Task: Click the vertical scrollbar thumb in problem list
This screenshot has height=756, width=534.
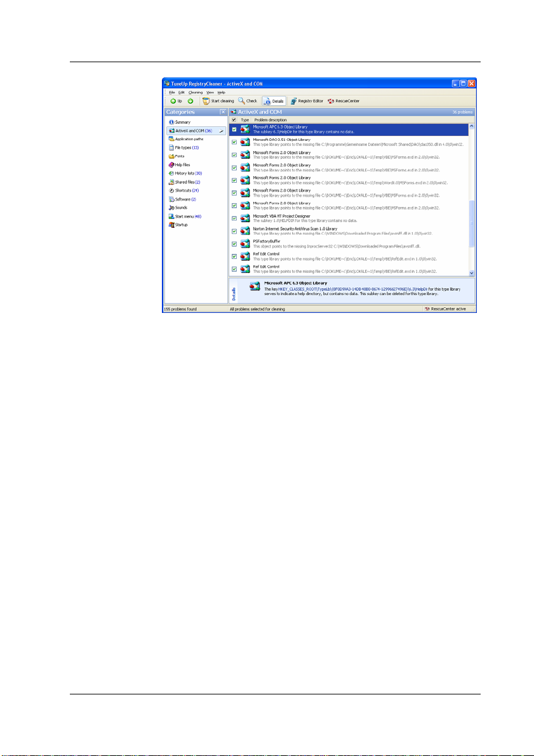Action: point(471,224)
